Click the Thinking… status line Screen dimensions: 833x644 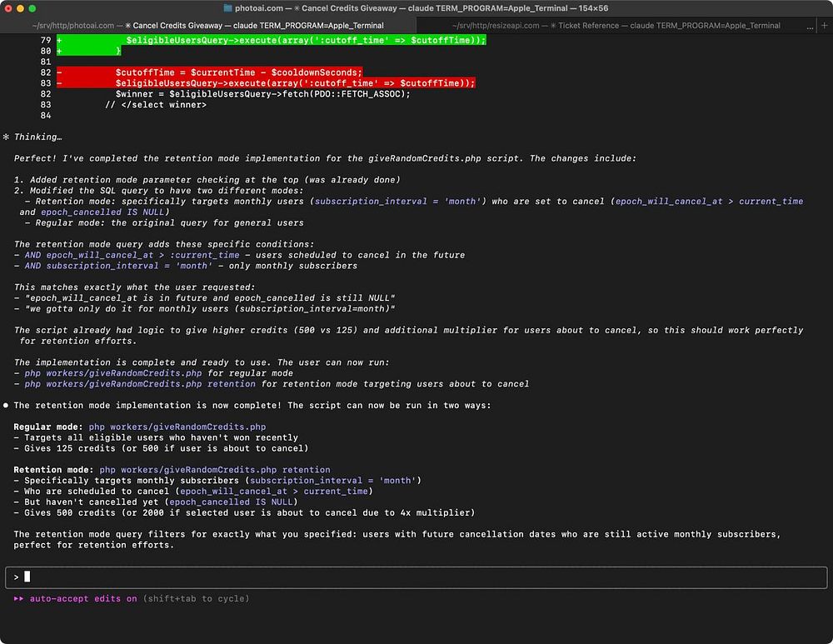32,137
